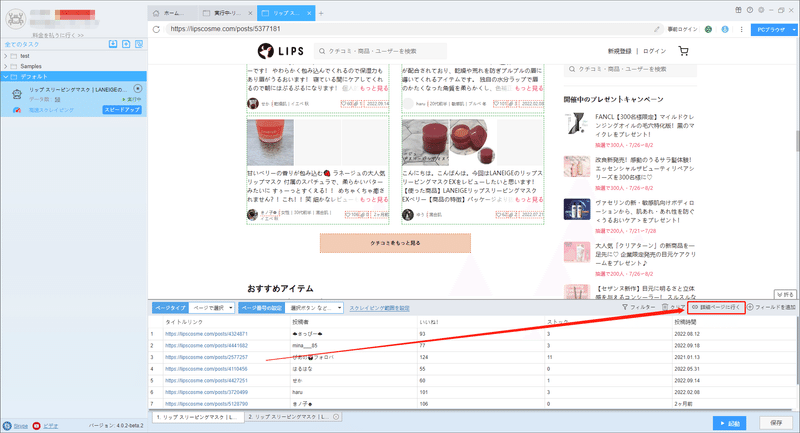800x433 pixels.
Task: Click the PCブラウザ button
Action: click(x=771, y=30)
